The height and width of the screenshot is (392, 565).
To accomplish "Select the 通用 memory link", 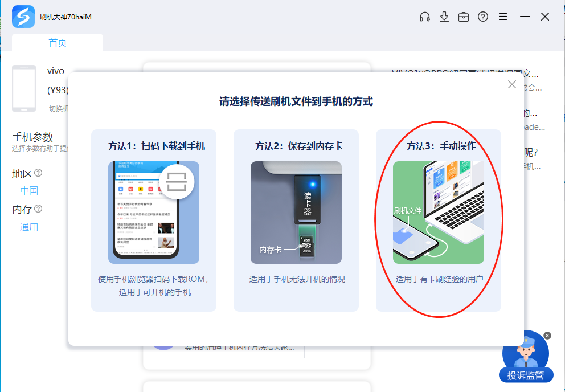I will click(29, 227).
